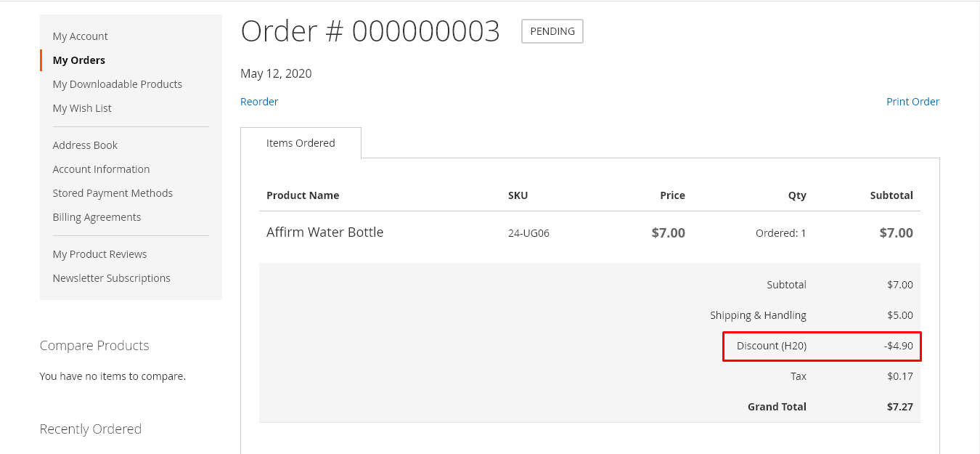Select My Orders in the sidebar

tap(78, 60)
